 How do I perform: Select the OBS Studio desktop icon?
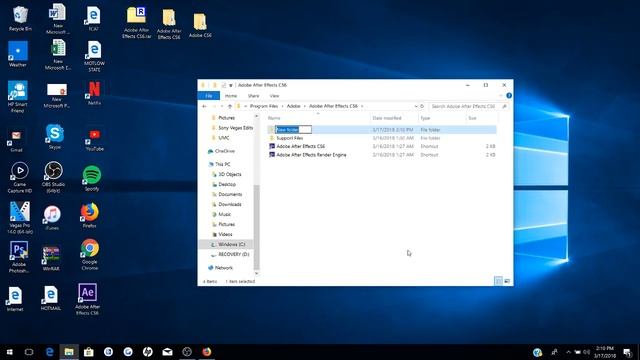[x=53, y=177]
